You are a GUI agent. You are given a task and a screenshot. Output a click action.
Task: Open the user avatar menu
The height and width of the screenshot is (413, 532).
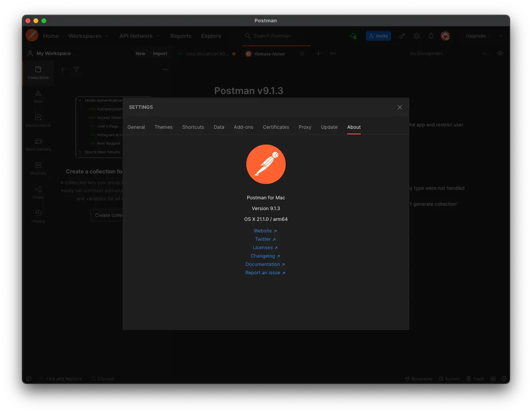[445, 36]
